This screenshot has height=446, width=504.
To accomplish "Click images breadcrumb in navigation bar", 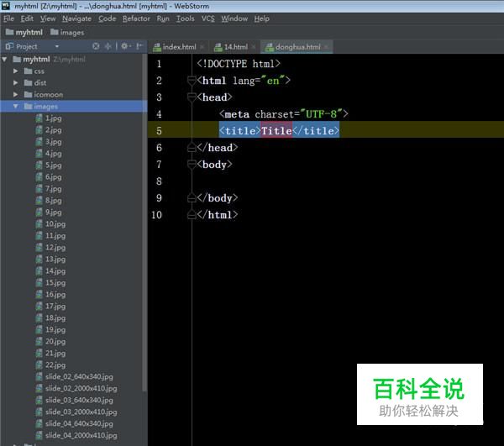I will [67, 33].
